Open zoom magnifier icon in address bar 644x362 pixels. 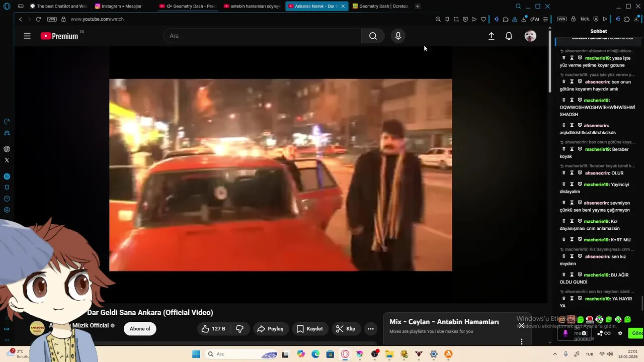438,19
